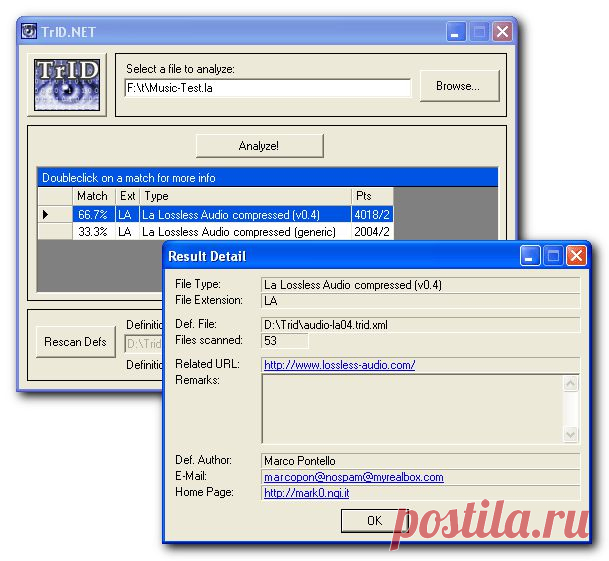
Task: Open the lossless-audio.com related URL link
Action: click(339, 365)
